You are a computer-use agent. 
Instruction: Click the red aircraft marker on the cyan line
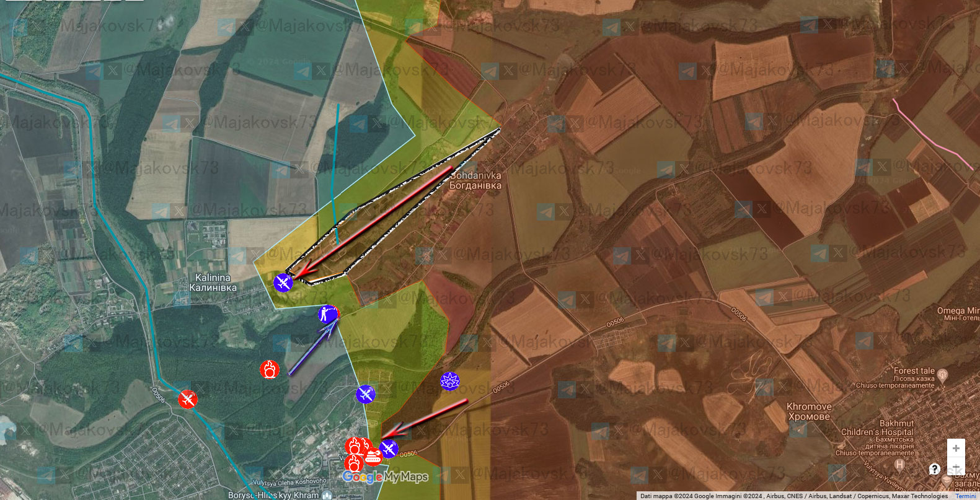(188, 399)
